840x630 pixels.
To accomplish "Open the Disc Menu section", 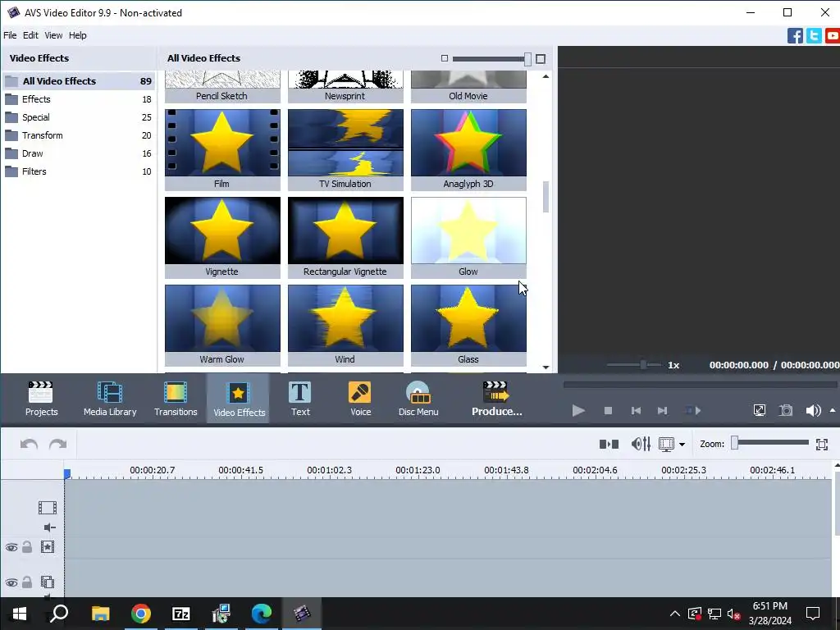I will tap(418, 399).
